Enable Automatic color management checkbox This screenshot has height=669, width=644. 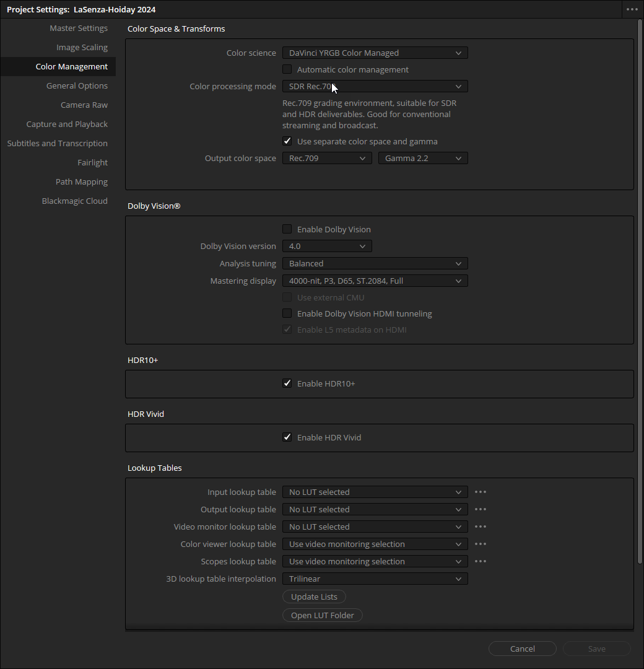(287, 69)
